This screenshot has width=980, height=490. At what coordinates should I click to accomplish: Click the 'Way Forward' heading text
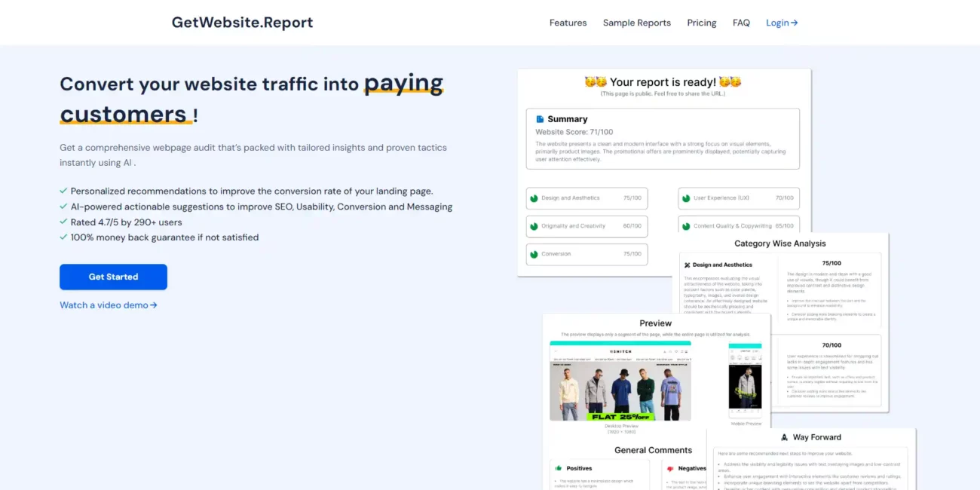(x=817, y=437)
